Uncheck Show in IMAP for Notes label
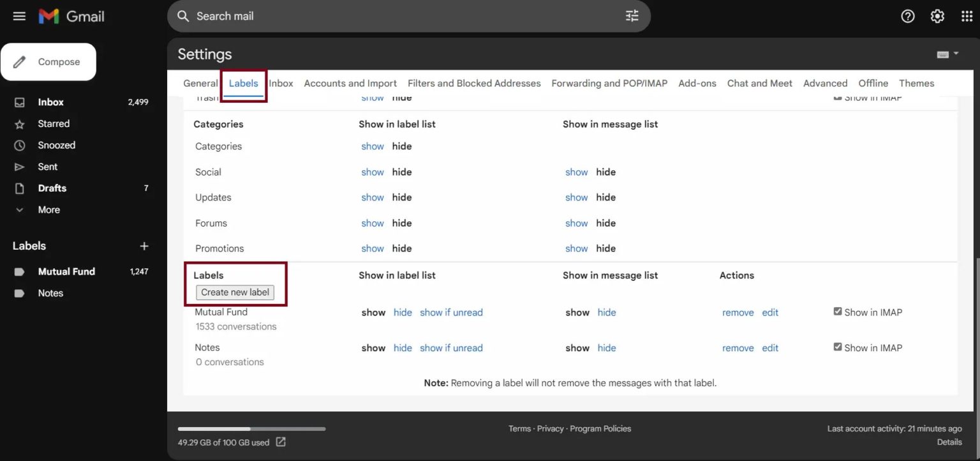Screen dimensions: 980x461 click(837, 347)
